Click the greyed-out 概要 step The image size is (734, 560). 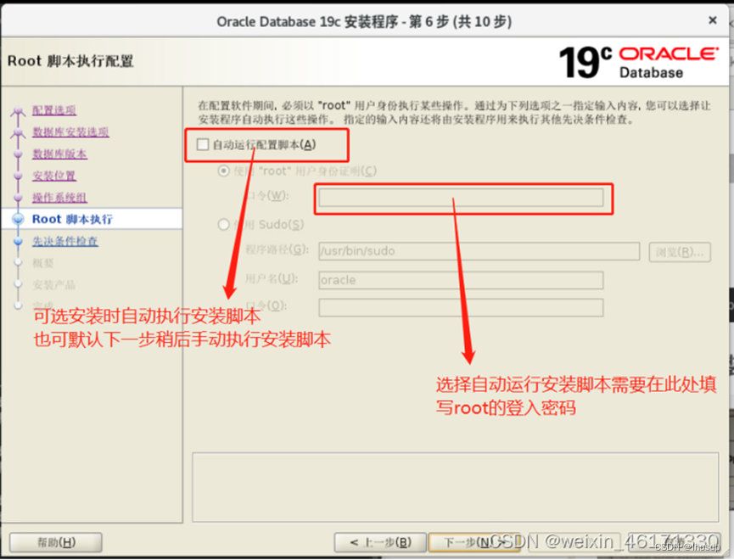(x=43, y=263)
